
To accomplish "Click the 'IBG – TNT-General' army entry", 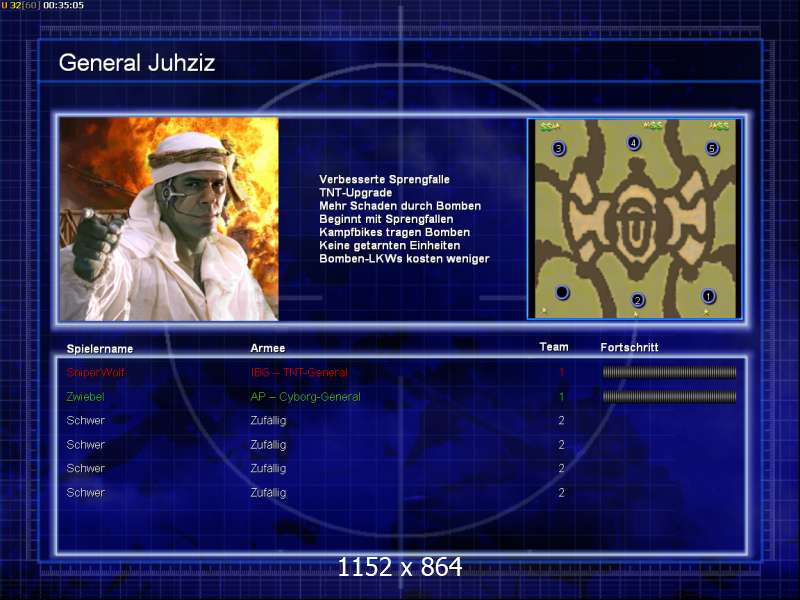I will coord(299,372).
